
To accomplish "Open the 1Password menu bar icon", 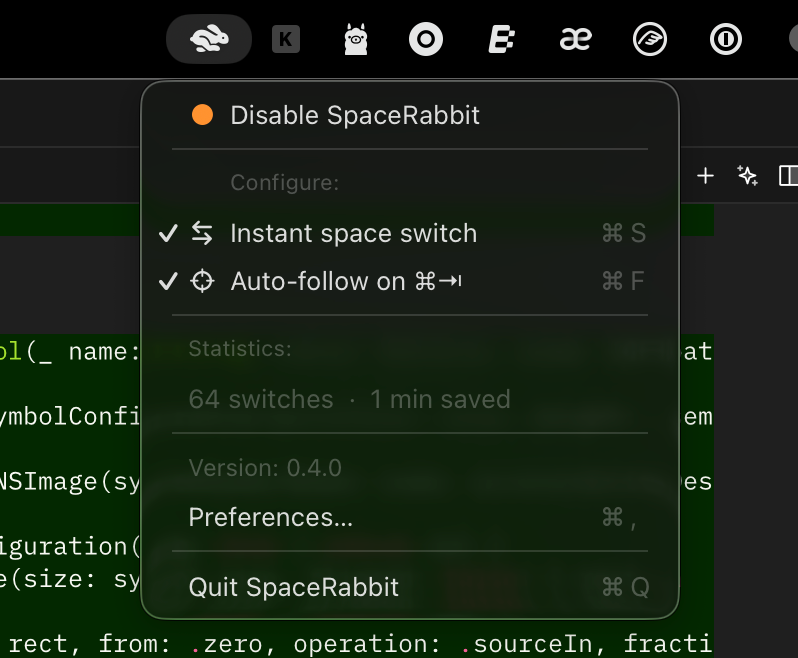I will point(725,40).
